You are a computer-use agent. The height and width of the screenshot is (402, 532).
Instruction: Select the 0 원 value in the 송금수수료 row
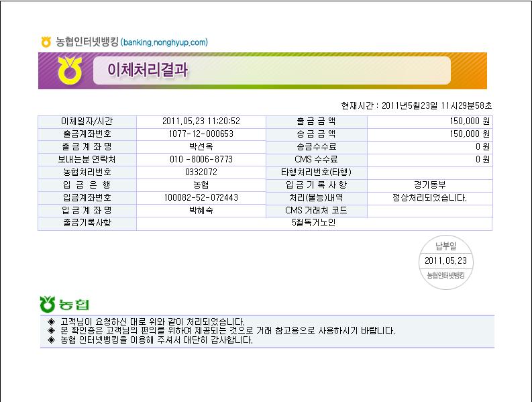(482, 147)
